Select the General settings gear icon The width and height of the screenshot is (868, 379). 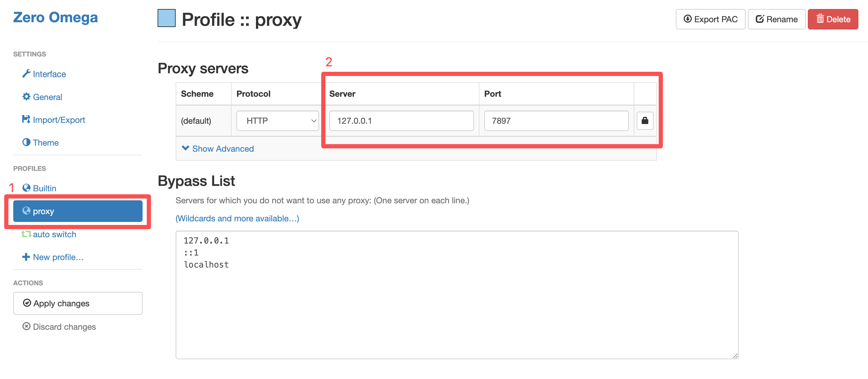(26, 97)
